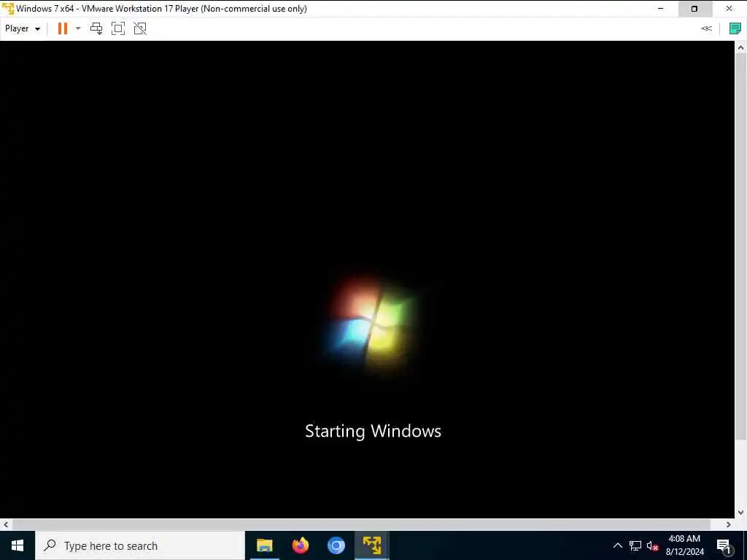Close the VMware Player window
The width and height of the screenshot is (747, 560).
(729, 9)
